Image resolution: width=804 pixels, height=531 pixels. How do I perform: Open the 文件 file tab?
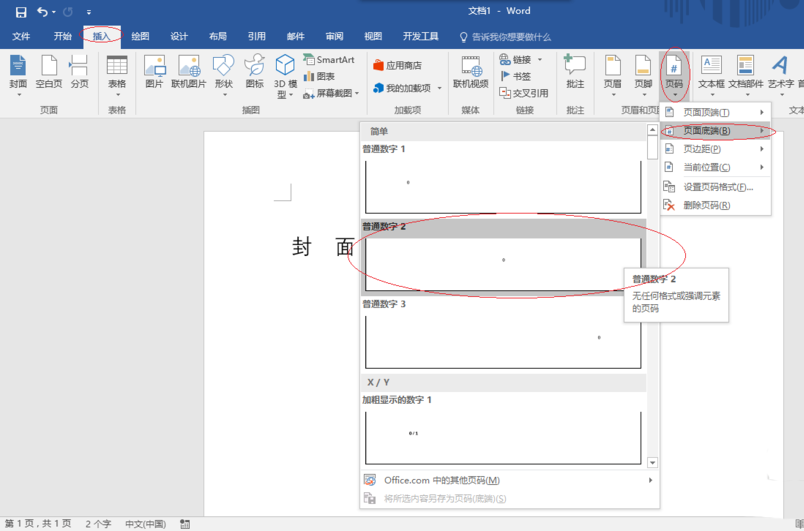coord(21,37)
